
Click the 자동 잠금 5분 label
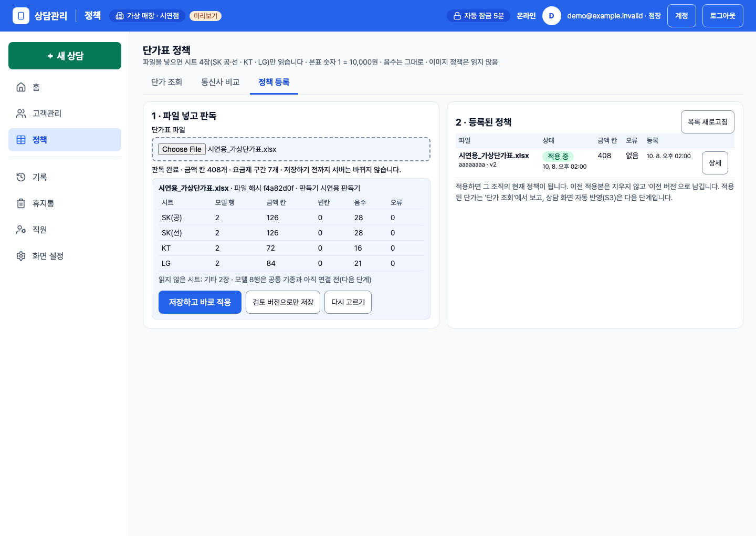[484, 16]
